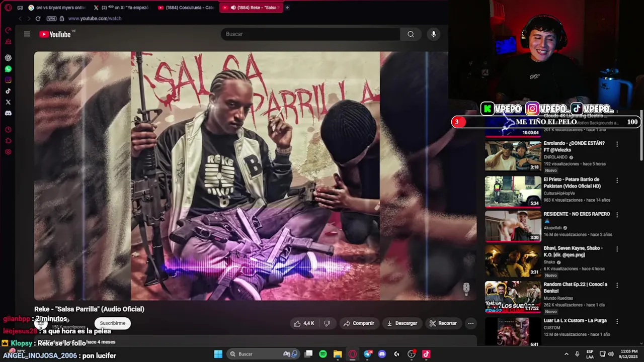
Task: Click the Windows taskbar Buscar search box
Action: tap(264, 354)
